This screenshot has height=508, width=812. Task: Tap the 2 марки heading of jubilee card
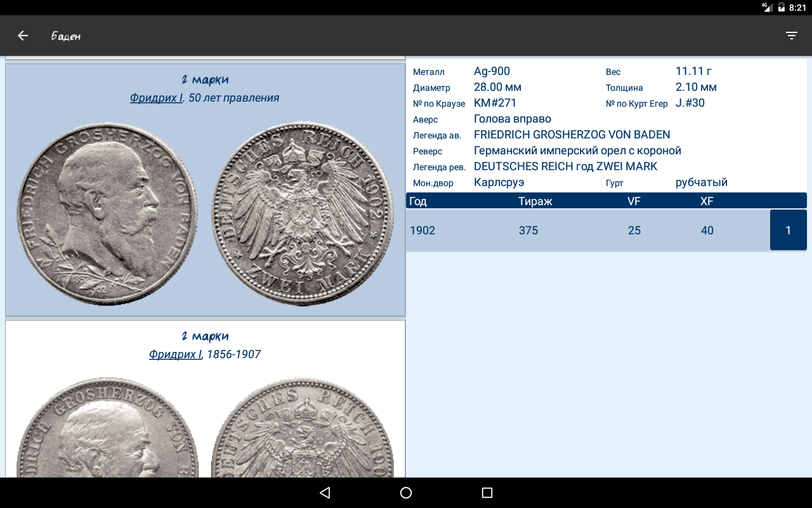click(205, 80)
